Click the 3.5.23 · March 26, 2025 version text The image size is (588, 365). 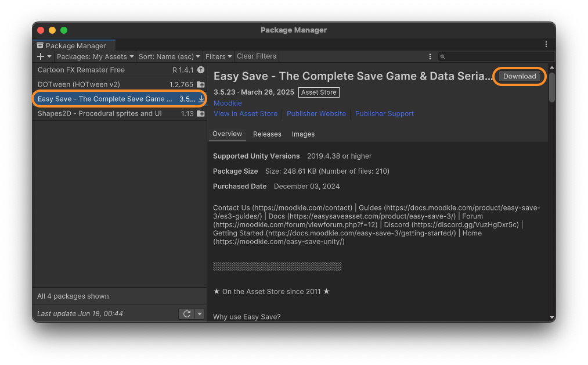tap(254, 92)
